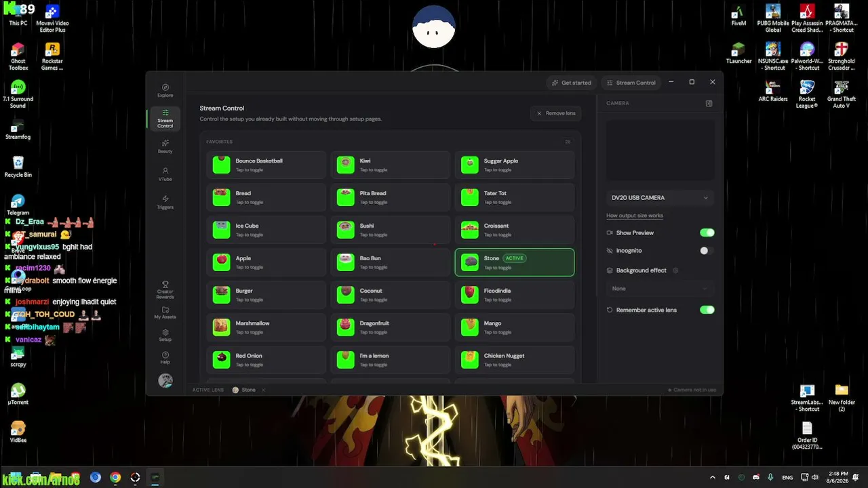The height and width of the screenshot is (488, 868).
Task: Open Creator Rewards in the sidebar
Action: (x=165, y=290)
